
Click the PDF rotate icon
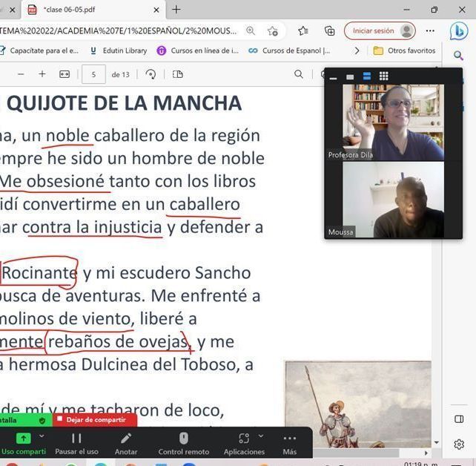pos(151,74)
